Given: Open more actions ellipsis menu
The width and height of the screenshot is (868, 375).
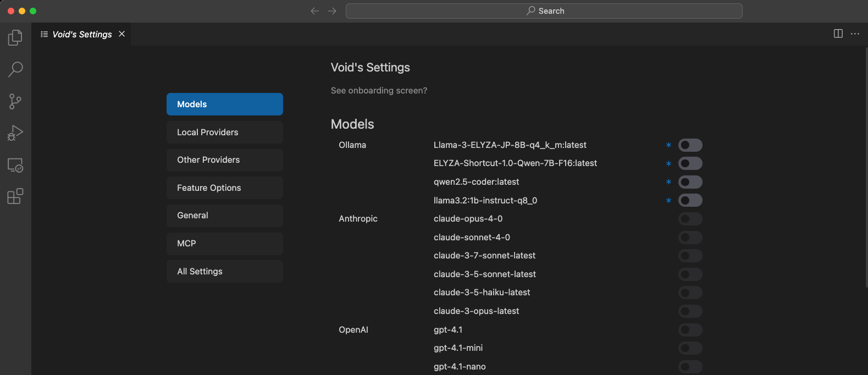Looking at the screenshot, I should tap(855, 34).
